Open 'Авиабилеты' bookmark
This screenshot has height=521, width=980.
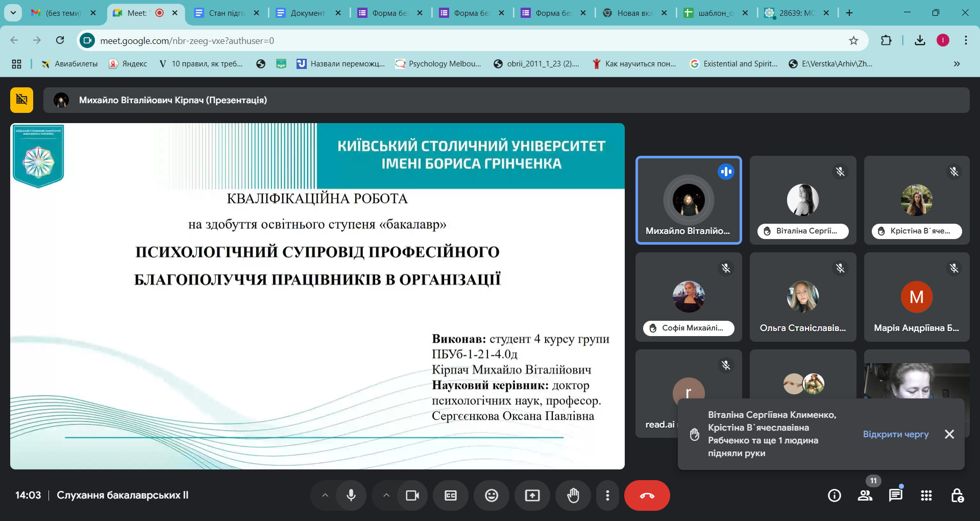click(x=69, y=64)
